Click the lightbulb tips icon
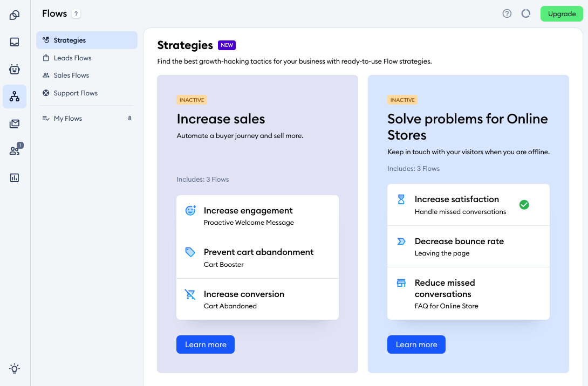The height and width of the screenshot is (386, 588). 15,369
